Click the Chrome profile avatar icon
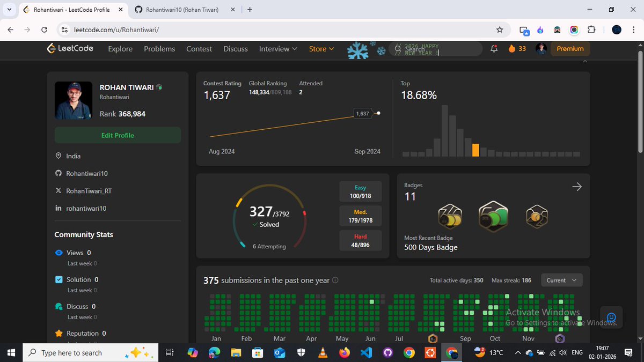This screenshot has height=362, width=644. (x=617, y=29)
